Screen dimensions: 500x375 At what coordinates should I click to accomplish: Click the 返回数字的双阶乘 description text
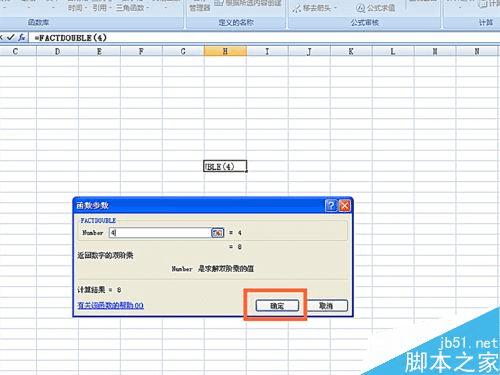tap(105, 256)
